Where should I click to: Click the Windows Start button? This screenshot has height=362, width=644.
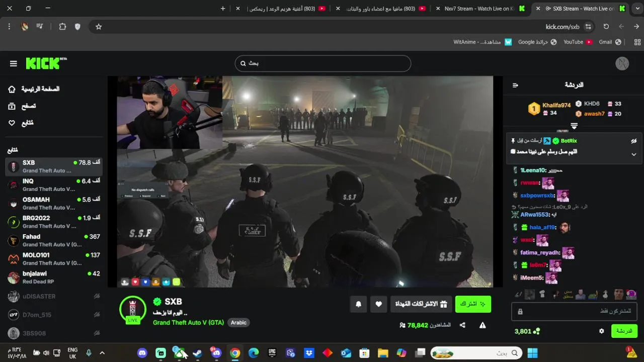(532, 353)
